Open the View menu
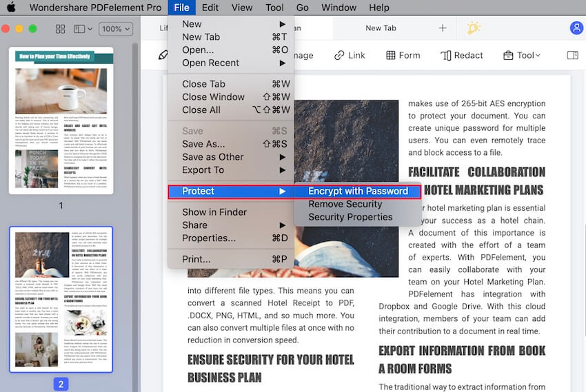Image resolution: width=586 pixels, height=392 pixels. click(x=242, y=8)
